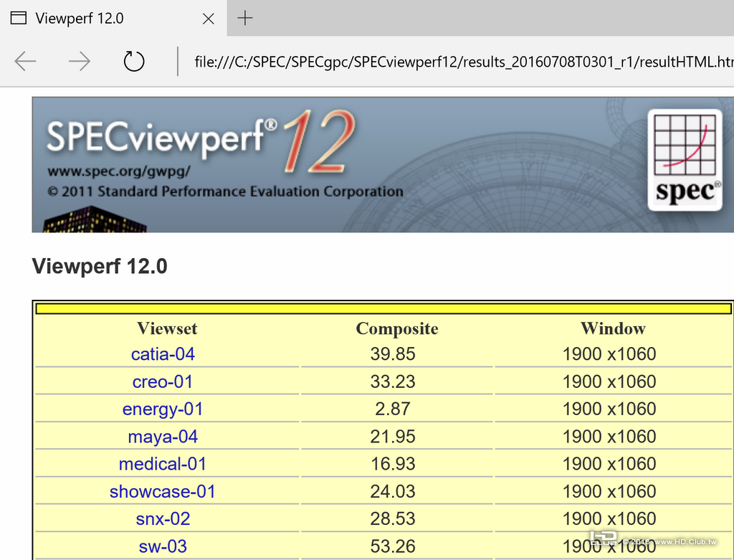Click window size in energy-01 row
Screen dimensions: 734x560
pos(609,409)
